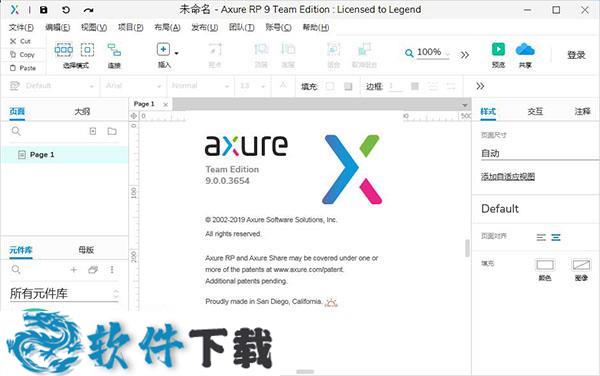Viewport: 600px width, 376px height.
Task: Click the Insert (插入) plus icon
Action: [163, 49]
